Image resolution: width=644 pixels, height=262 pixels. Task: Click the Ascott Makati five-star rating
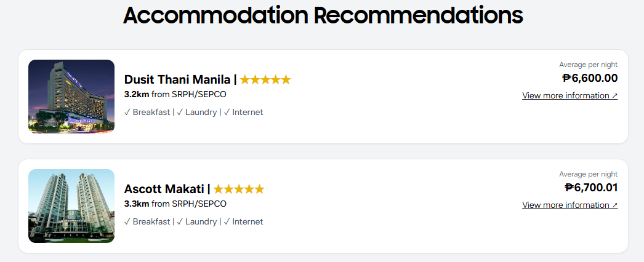tap(239, 189)
